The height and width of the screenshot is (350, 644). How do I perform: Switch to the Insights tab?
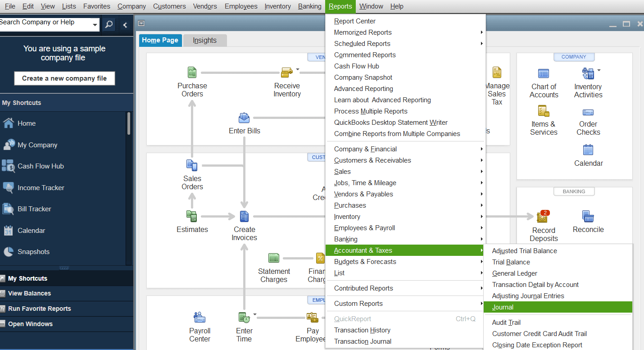click(205, 40)
